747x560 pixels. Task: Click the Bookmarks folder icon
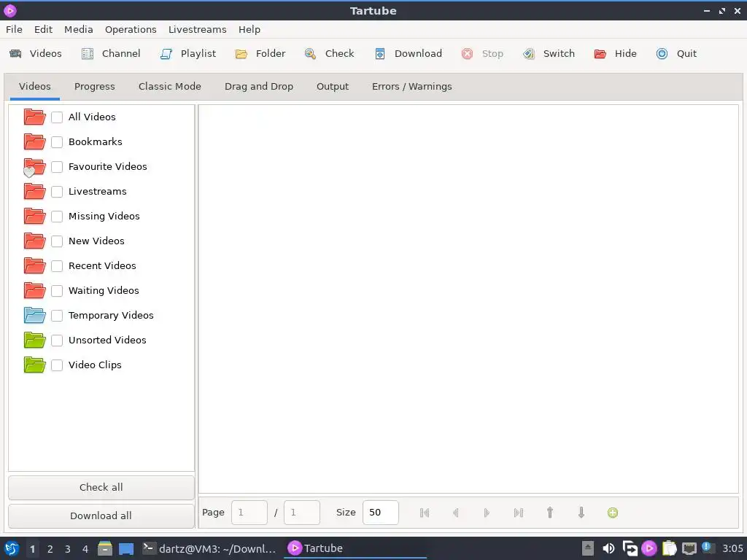(34, 141)
